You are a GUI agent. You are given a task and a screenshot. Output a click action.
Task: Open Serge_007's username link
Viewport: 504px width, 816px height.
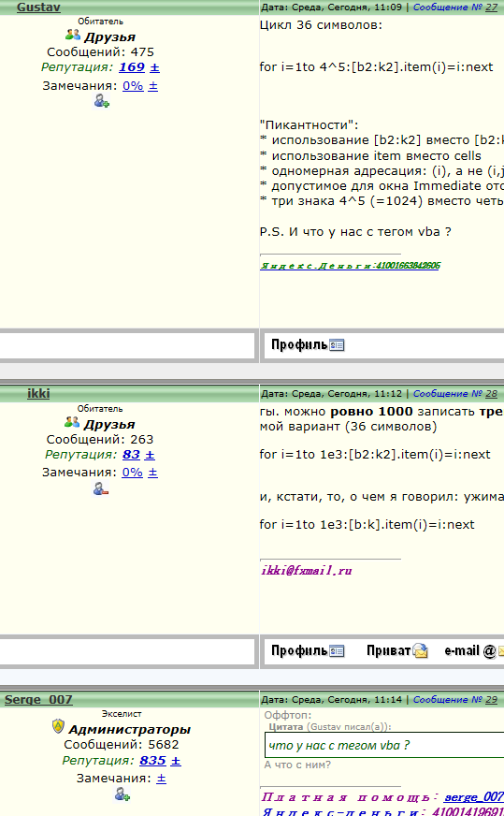click(x=38, y=699)
